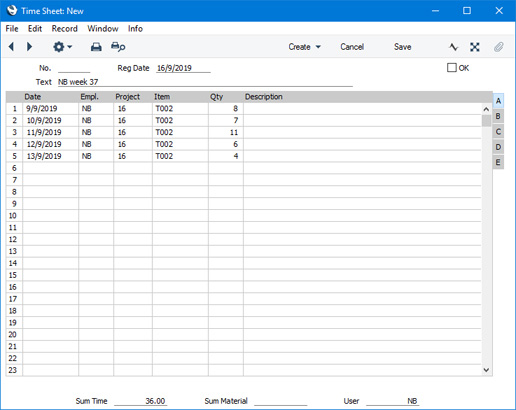
Task: Click the workflow activity line icon
Action: coord(453,47)
